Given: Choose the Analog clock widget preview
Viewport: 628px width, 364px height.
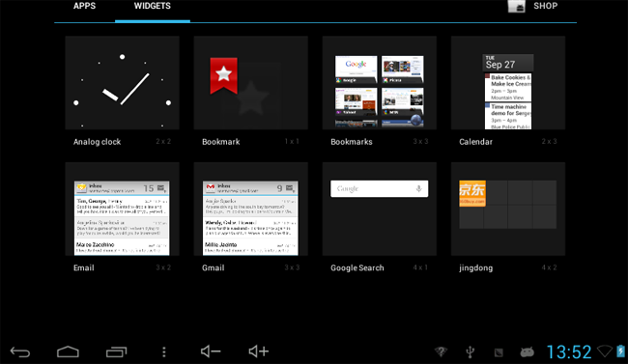Looking at the screenshot, I should point(122,83).
